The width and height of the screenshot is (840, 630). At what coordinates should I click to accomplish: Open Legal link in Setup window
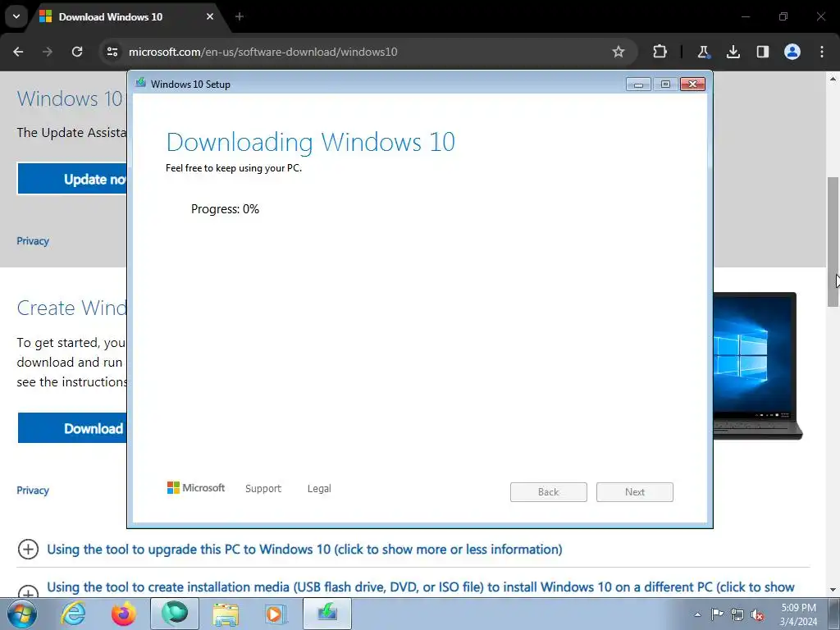click(319, 488)
